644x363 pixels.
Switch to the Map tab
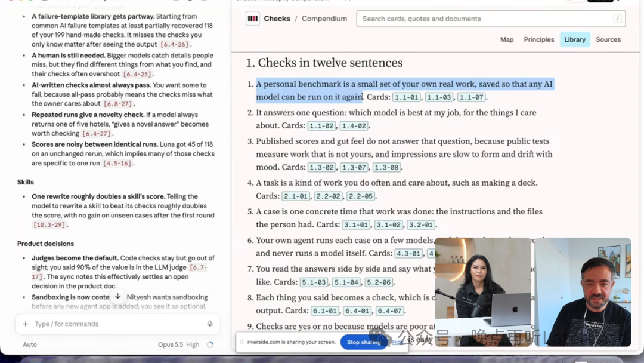pyautogui.click(x=507, y=39)
